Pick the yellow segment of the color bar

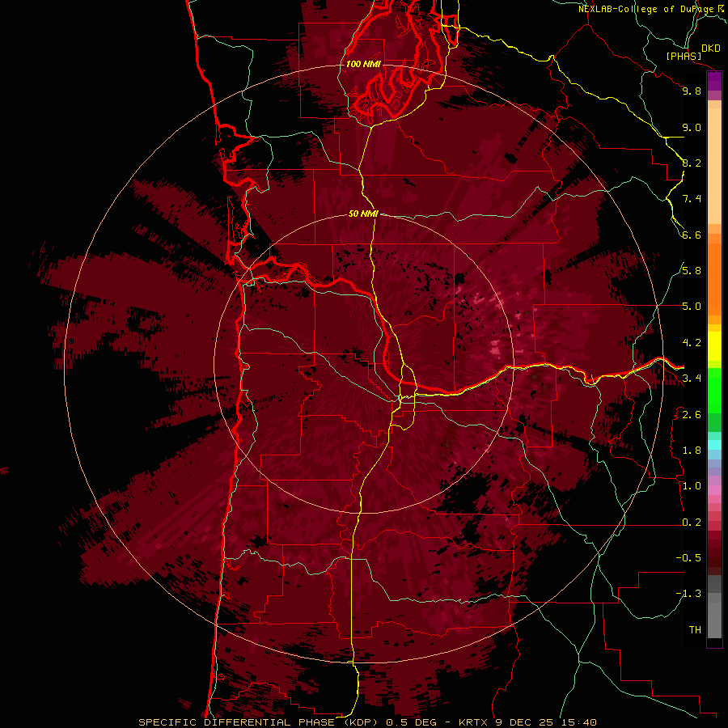click(714, 346)
